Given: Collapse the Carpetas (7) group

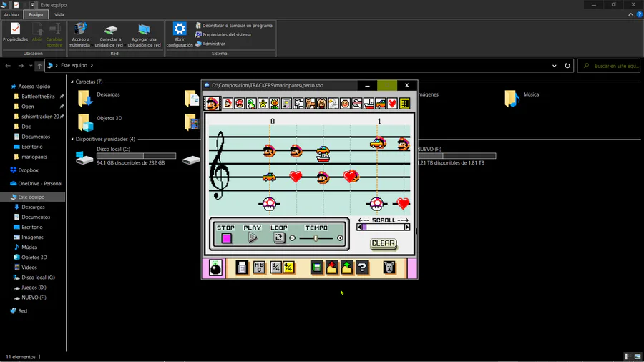Looking at the screenshot, I should click(72, 82).
